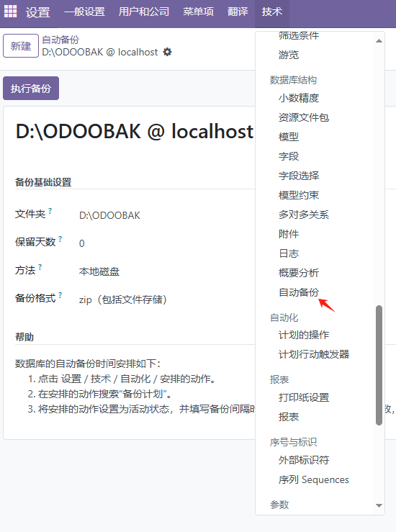
Task: Toggle the 技术 menu dropdown
Action: point(272,12)
